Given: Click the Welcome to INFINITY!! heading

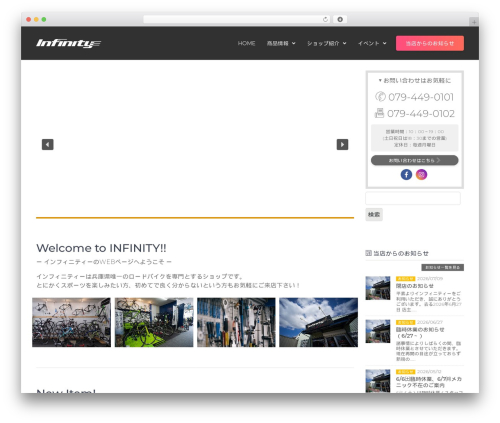Looking at the screenshot, I should [101, 248].
